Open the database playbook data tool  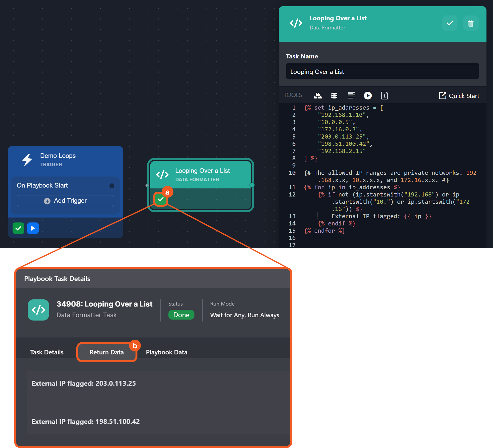point(334,96)
